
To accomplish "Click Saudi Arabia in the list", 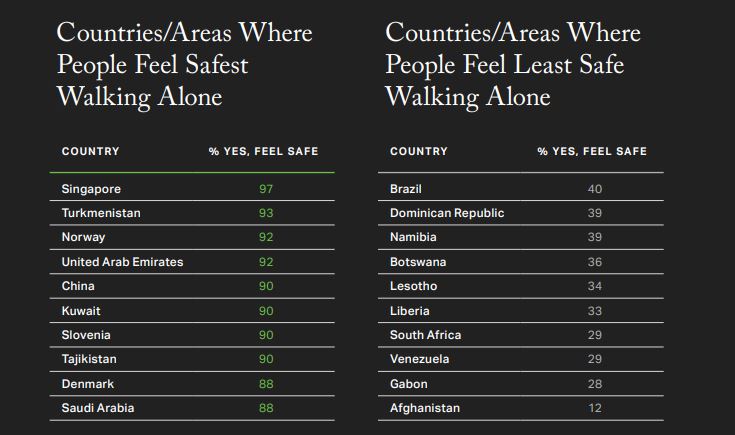I will click(x=98, y=408).
